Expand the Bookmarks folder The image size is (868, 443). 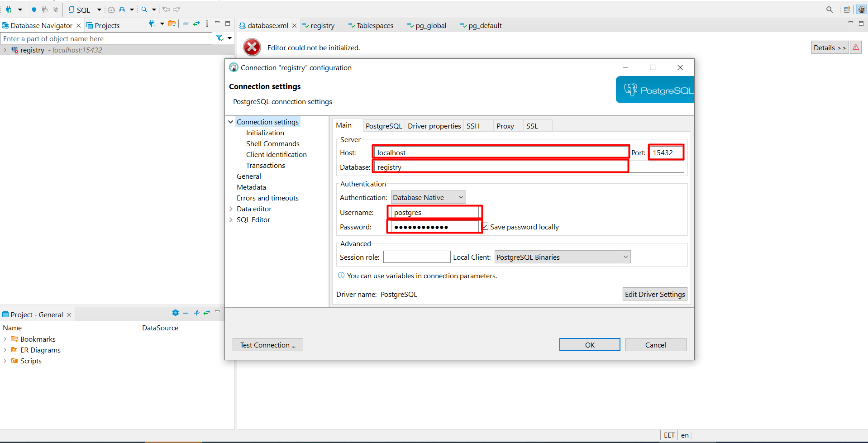[5, 339]
